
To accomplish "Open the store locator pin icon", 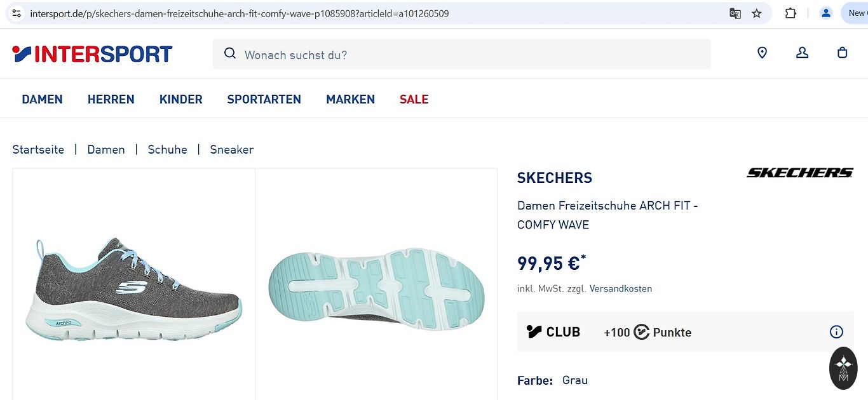I will [x=762, y=53].
